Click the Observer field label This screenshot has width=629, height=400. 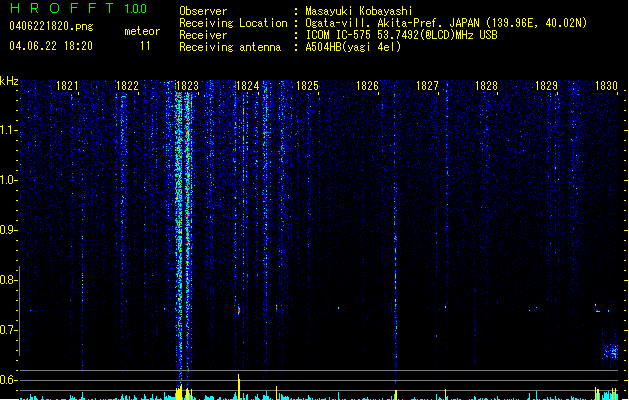point(203,11)
